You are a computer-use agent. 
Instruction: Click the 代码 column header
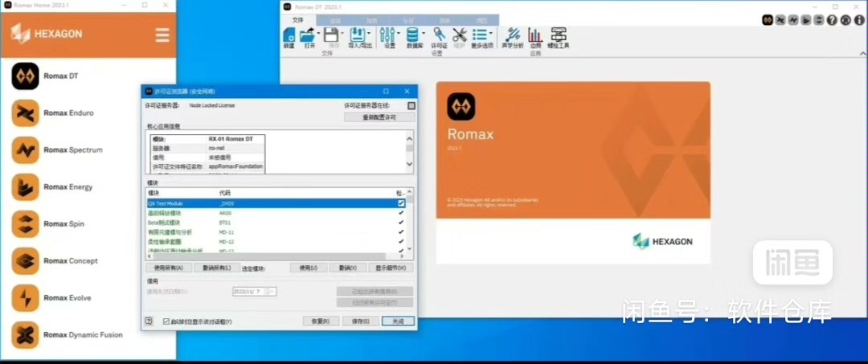[225, 193]
